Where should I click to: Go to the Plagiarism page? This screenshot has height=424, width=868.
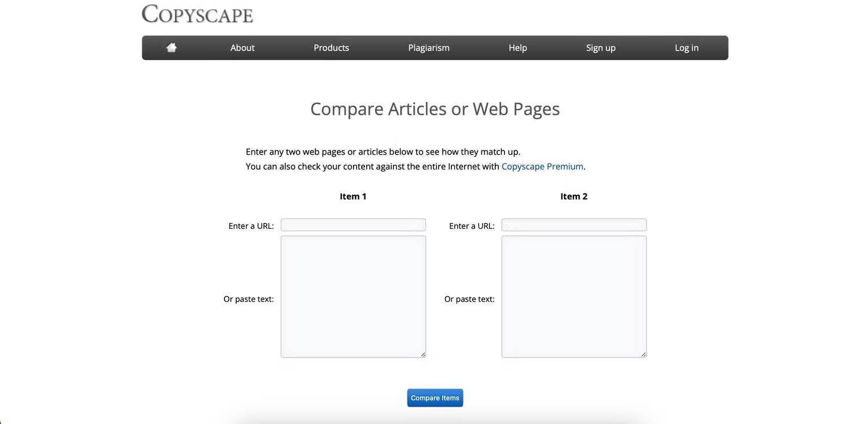429,47
